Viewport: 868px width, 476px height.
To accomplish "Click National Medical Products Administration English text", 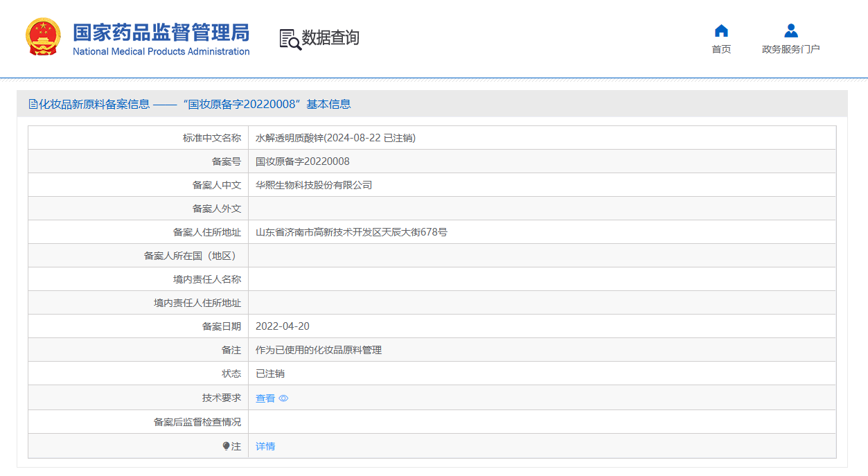I will pos(161,52).
